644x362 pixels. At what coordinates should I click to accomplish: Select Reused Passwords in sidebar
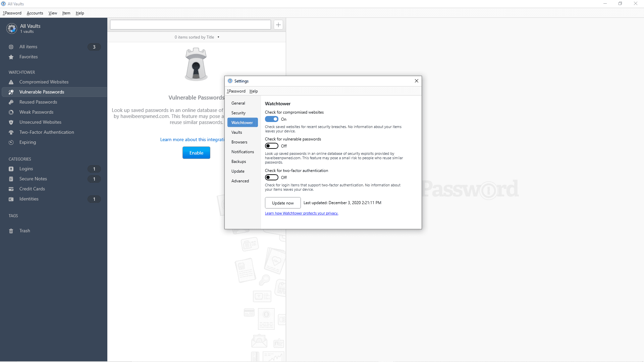point(54,102)
